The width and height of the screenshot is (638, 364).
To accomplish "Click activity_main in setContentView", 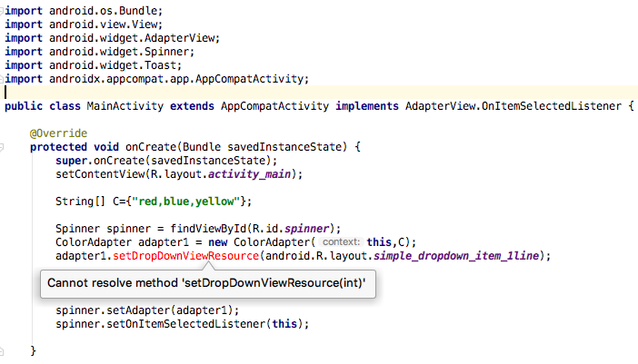I will point(249,174).
